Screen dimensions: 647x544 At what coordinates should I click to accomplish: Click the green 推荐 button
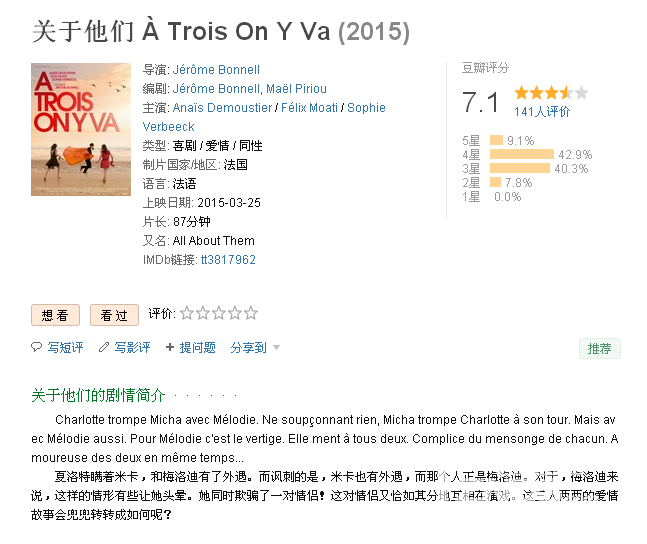point(600,349)
